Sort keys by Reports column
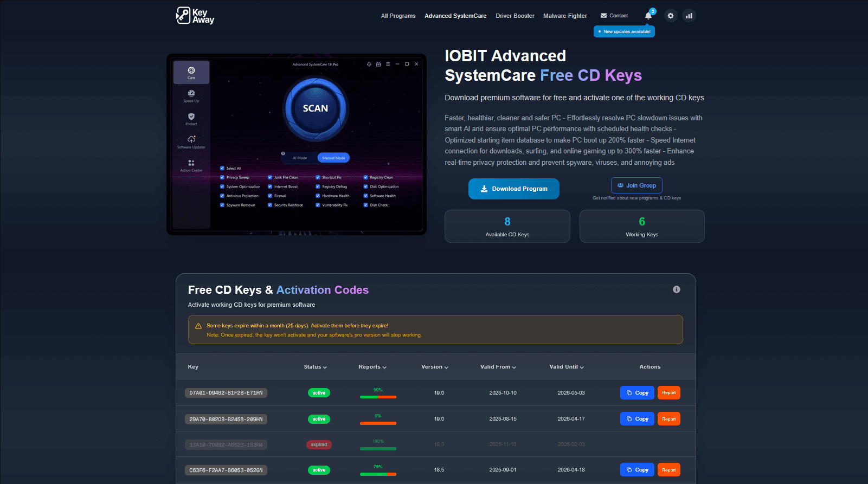This screenshot has width=868, height=484. pos(372,367)
